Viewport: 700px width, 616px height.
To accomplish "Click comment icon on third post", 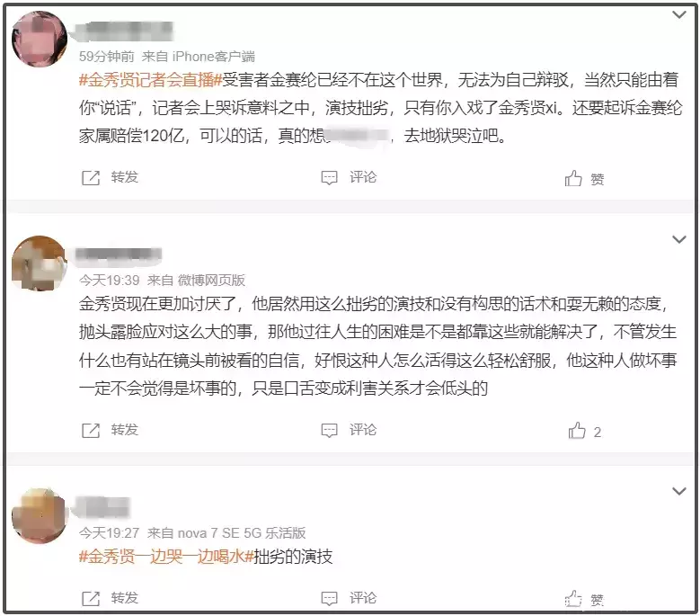I will tap(329, 599).
